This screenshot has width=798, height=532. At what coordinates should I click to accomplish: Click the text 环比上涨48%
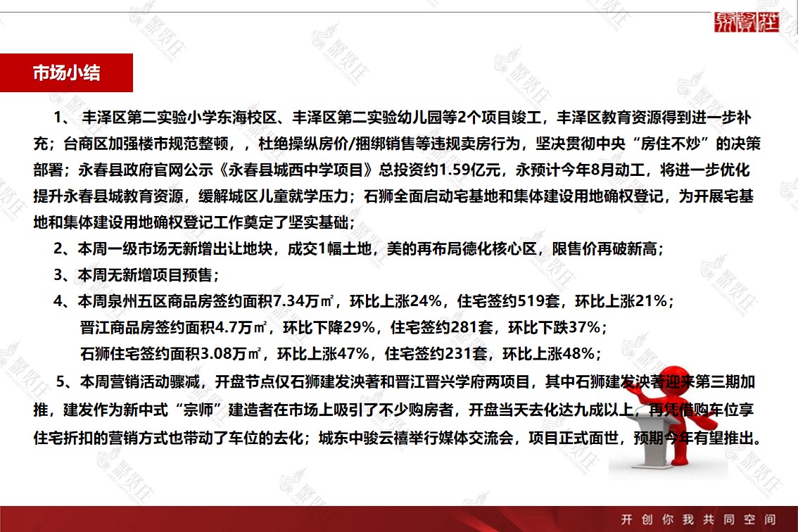[549, 354]
